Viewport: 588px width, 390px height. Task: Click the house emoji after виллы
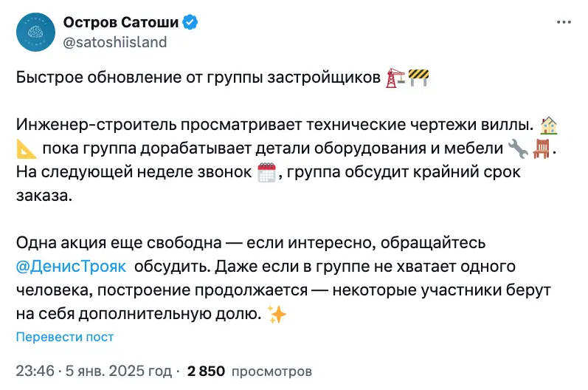pos(548,126)
